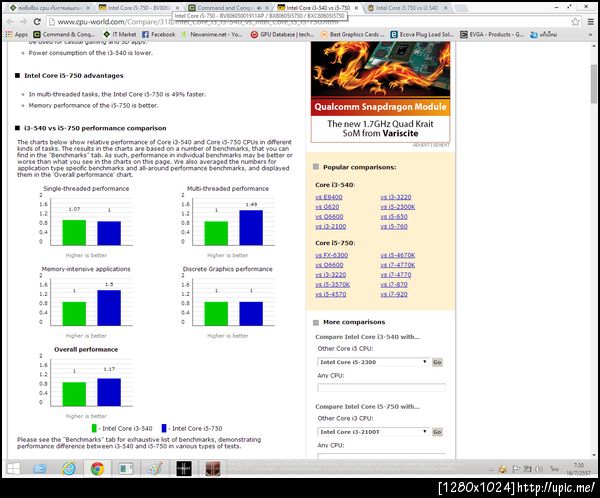
Task: Open the Ecova Plug Load Sol... bookmark
Action: (422, 34)
